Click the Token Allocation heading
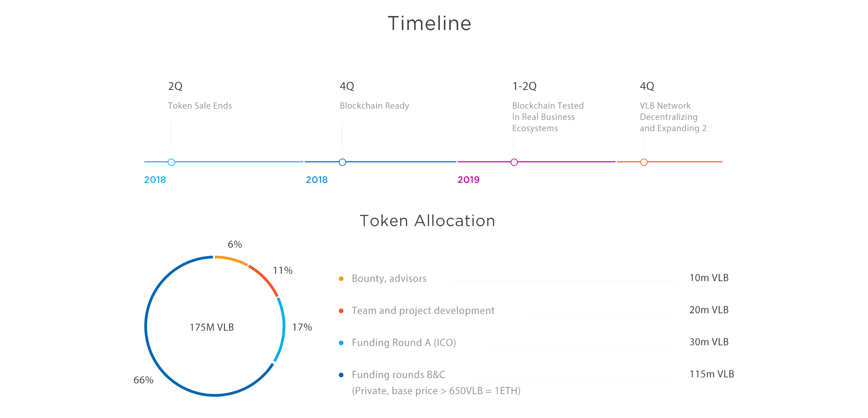868x418 pixels. point(428,221)
